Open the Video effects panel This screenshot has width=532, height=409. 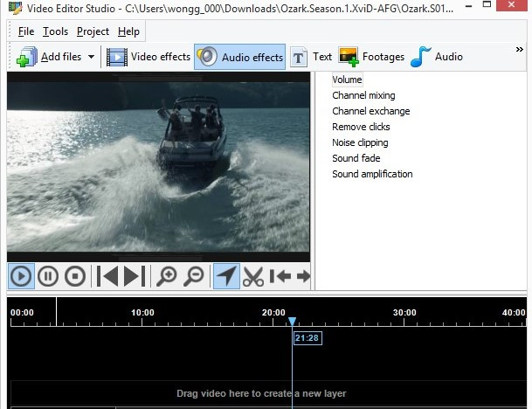click(x=148, y=57)
